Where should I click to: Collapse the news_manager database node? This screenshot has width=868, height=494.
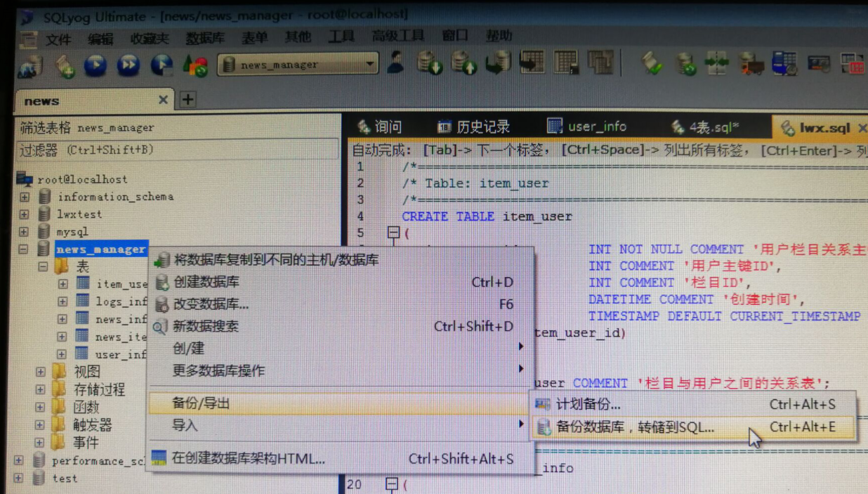click(23, 249)
